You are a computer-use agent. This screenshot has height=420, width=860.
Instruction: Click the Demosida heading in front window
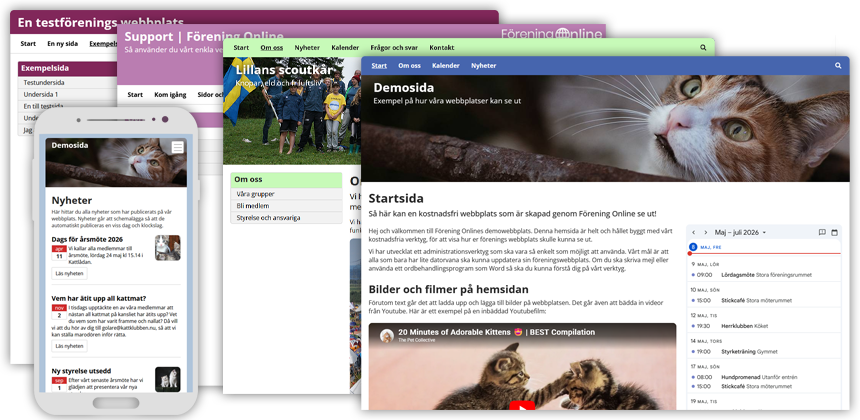tap(404, 88)
